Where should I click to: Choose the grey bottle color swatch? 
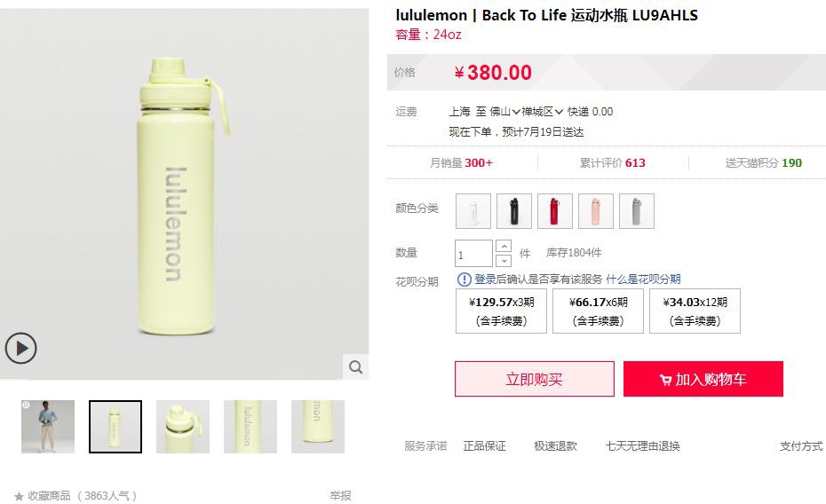tap(637, 211)
